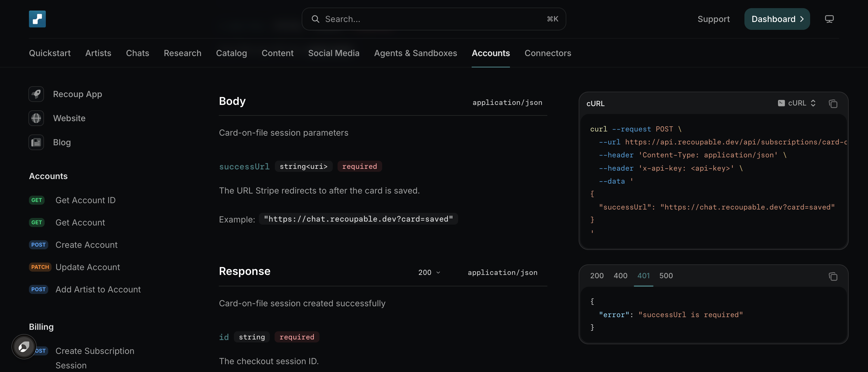
Task: Open the Artists tab
Action: (98, 53)
